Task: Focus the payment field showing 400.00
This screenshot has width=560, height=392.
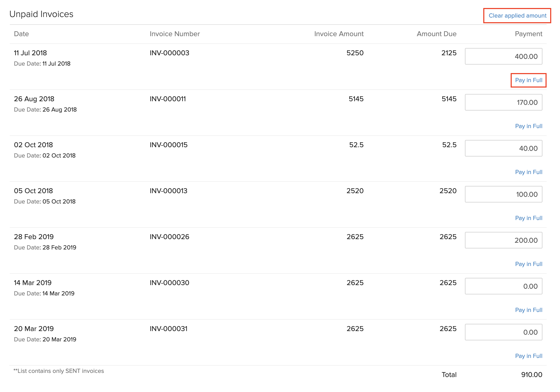Action: 503,56
